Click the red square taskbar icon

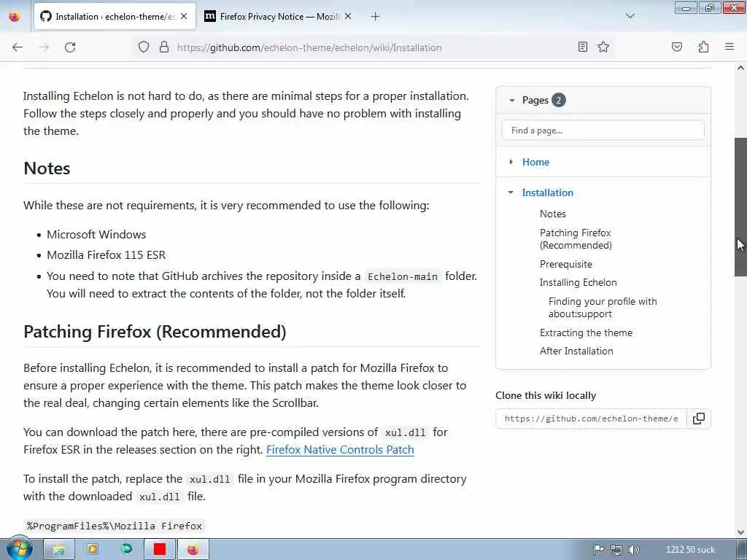point(160,550)
